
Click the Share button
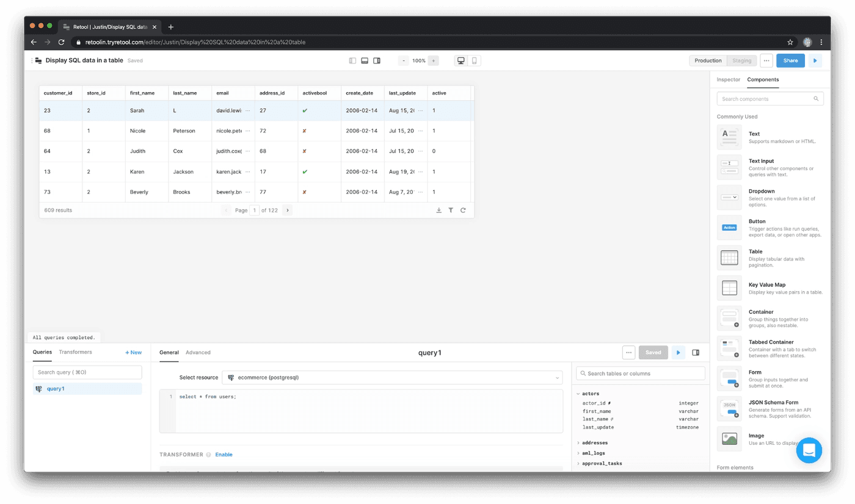point(790,60)
